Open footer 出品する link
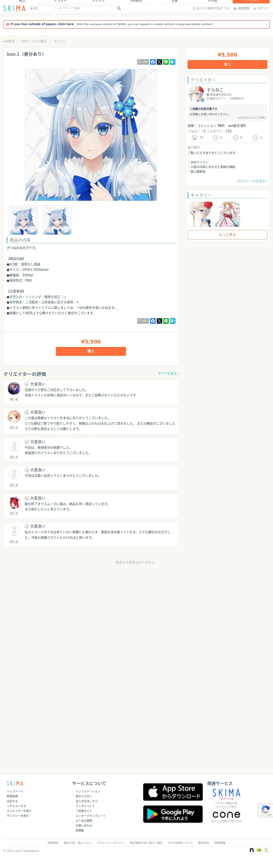This screenshot has width=273, height=868. 12,801
